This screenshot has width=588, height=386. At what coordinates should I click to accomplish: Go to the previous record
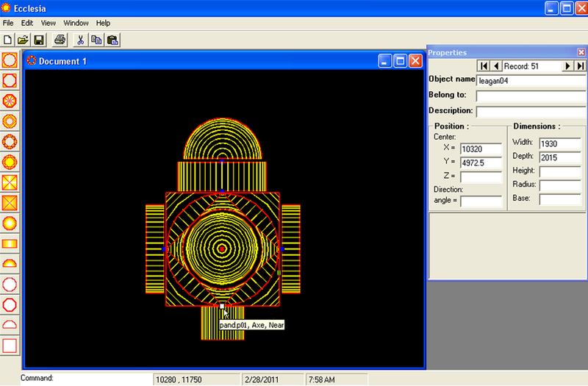pos(496,66)
